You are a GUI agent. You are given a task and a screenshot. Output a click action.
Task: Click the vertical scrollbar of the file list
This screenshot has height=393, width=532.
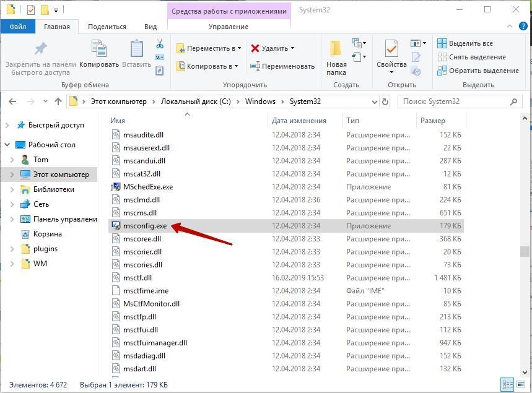click(525, 251)
